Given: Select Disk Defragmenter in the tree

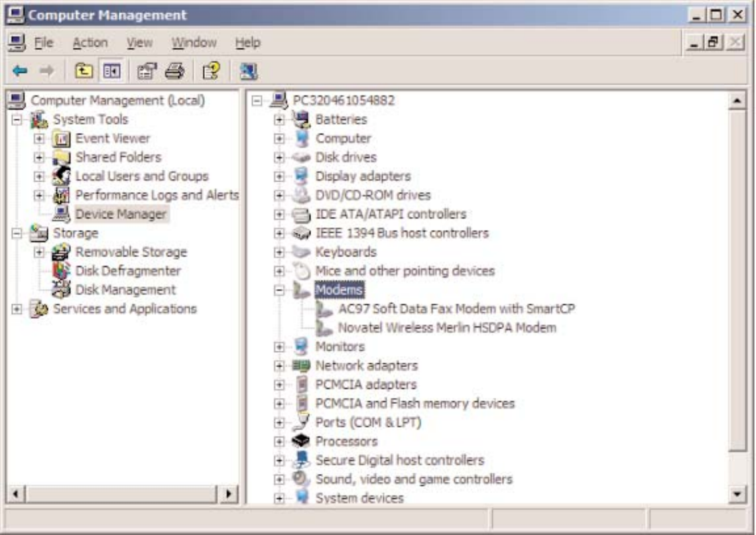Looking at the screenshot, I should click(128, 271).
